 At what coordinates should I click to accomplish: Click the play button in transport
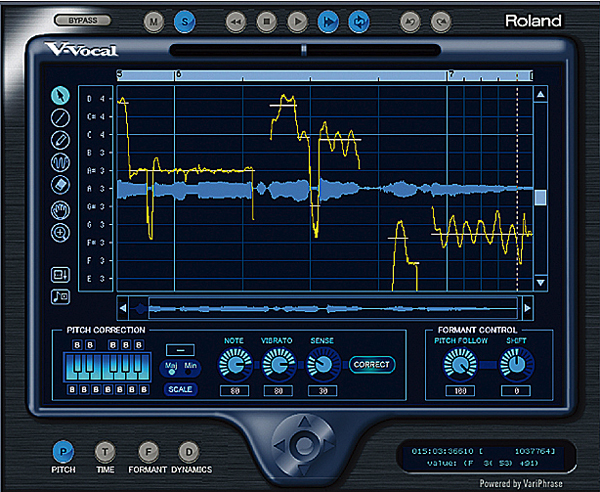(x=297, y=20)
